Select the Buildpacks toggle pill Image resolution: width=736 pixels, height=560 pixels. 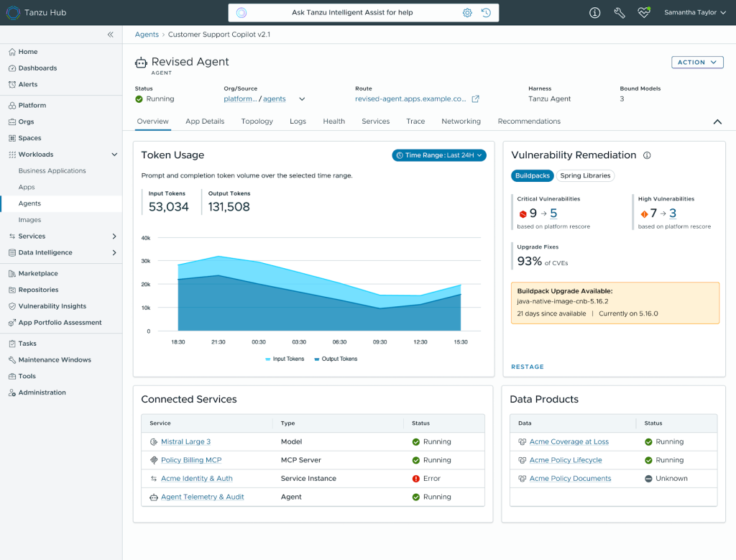click(x=533, y=175)
